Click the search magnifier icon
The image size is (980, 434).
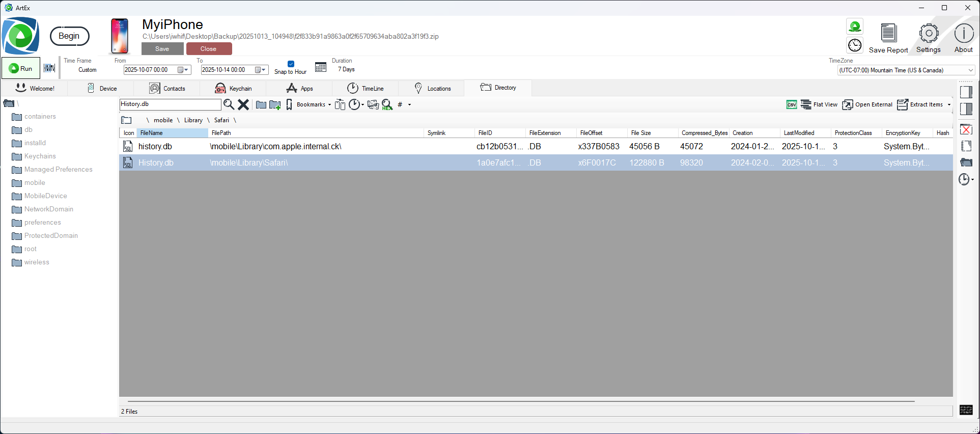click(229, 104)
